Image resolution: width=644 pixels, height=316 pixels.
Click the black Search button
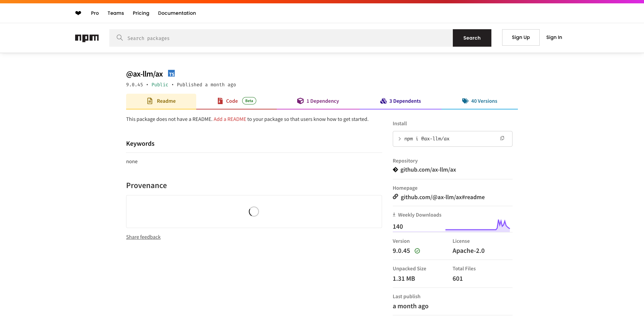(x=472, y=38)
